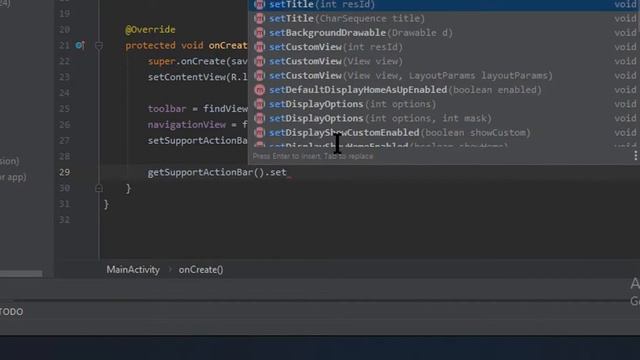This screenshot has height=360, width=640.
Task: Click the override gutter icon on line 21
Action: tap(80, 45)
